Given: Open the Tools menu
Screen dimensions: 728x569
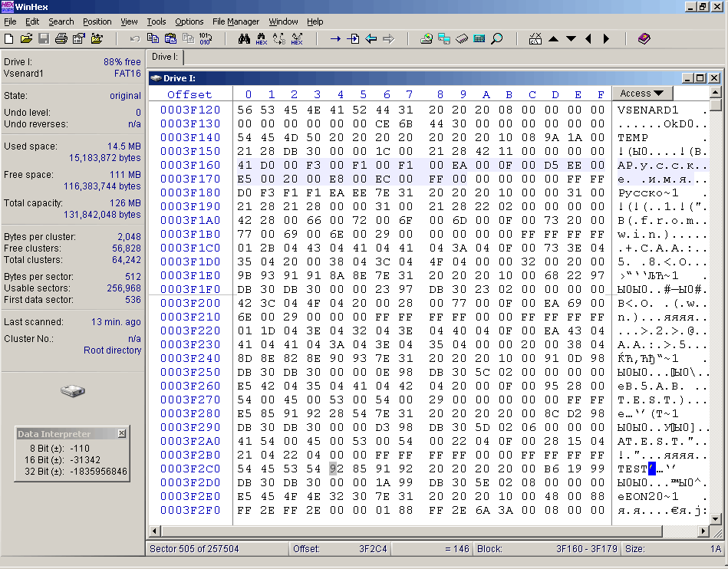Looking at the screenshot, I should tap(156, 21).
